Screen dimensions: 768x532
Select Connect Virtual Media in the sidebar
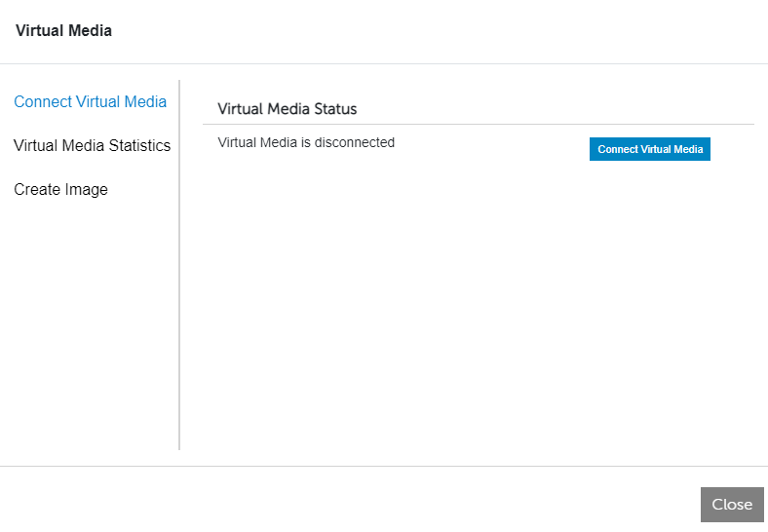[x=90, y=101]
